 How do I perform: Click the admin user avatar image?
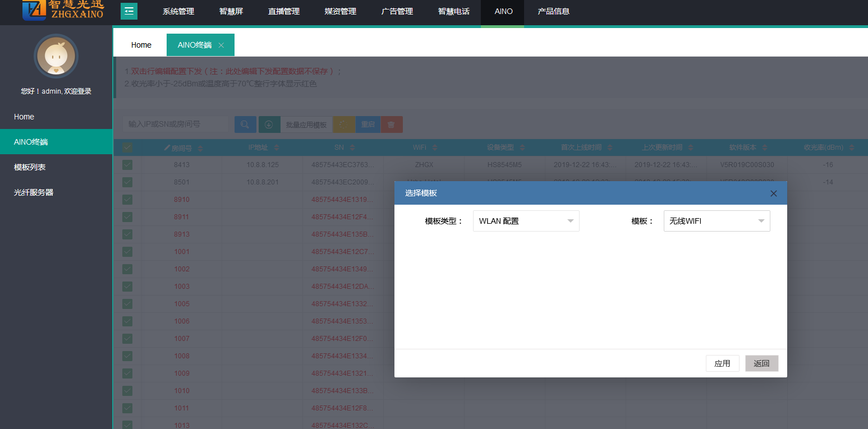pos(56,56)
